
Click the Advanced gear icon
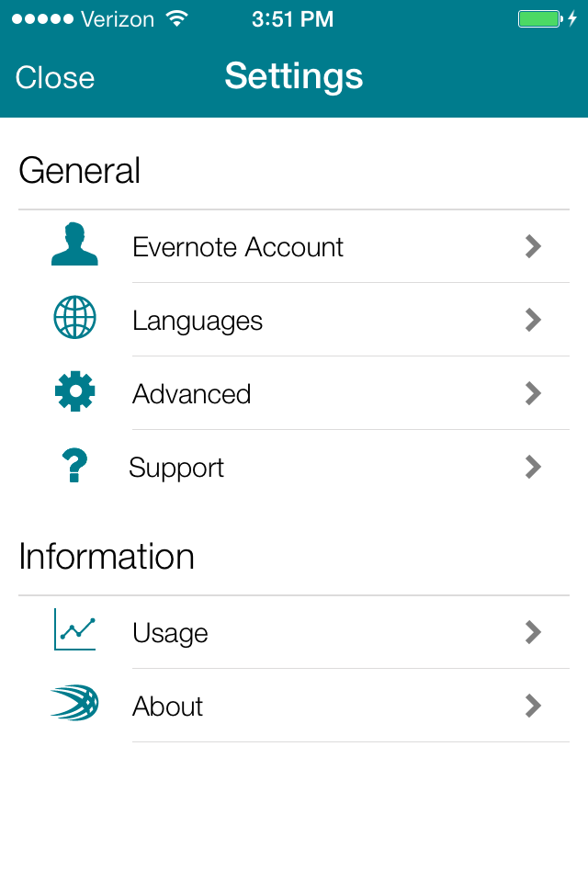(x=74, y=392)
